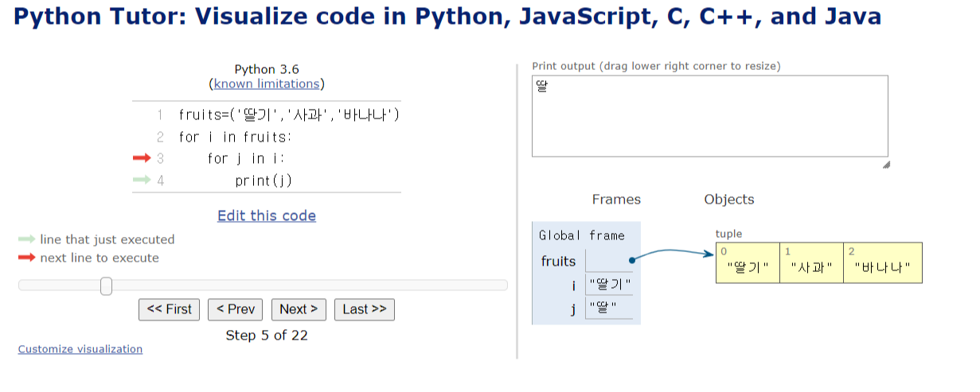Click the red arrow legend icon
This screenshot has width=980, height=392.
coord(27,258)
